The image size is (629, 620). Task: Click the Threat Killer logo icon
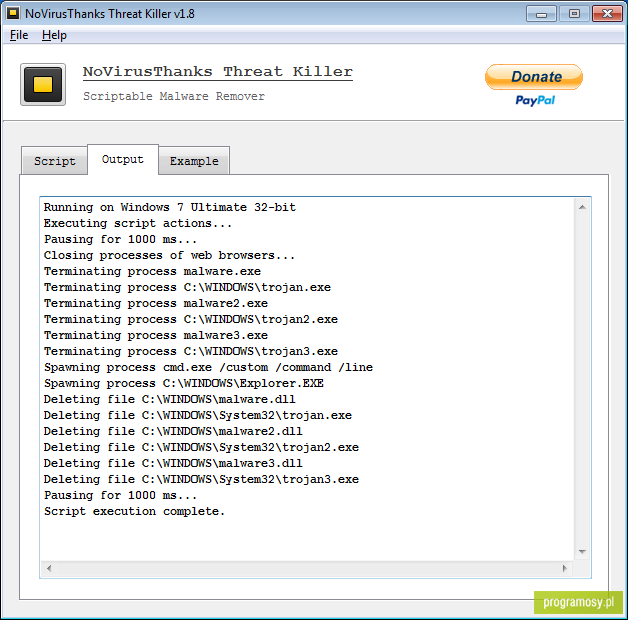tap(43, 85)
